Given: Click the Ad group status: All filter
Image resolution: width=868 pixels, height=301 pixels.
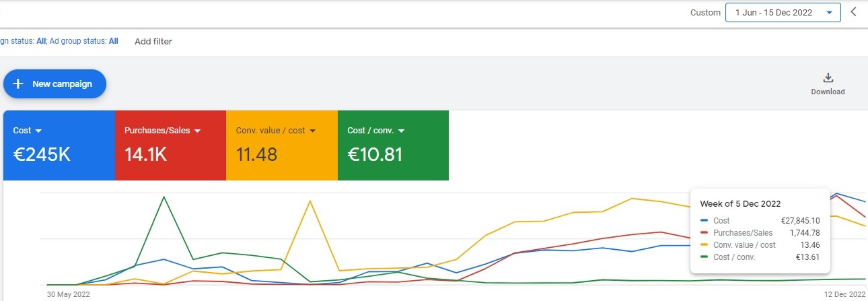Looking at the screenshot, I should [x=84, y=41].
